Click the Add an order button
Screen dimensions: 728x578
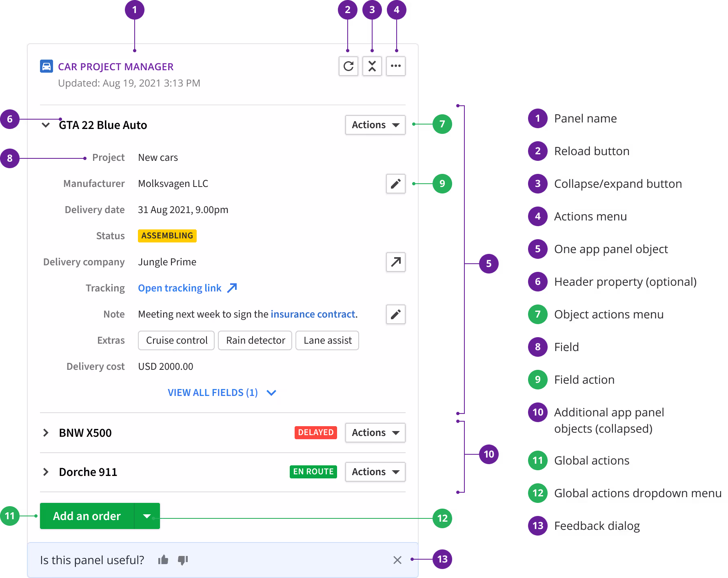(87, 516)
